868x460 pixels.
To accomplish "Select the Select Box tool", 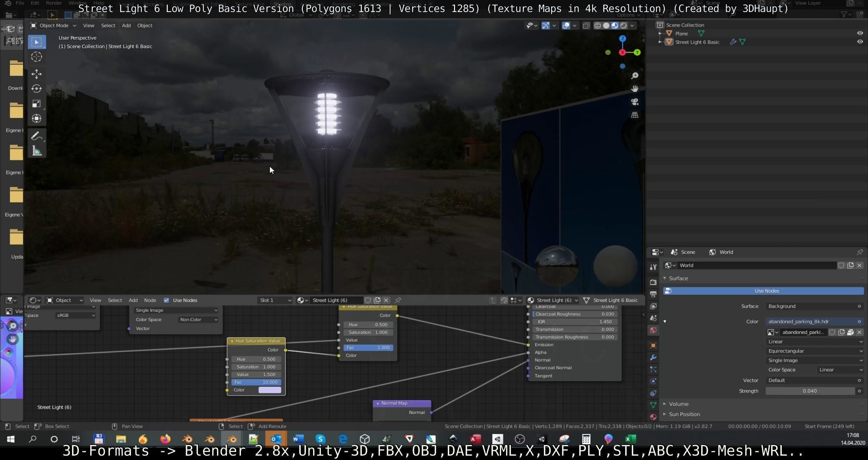I will pyautogui.click(x=37, y=42).
